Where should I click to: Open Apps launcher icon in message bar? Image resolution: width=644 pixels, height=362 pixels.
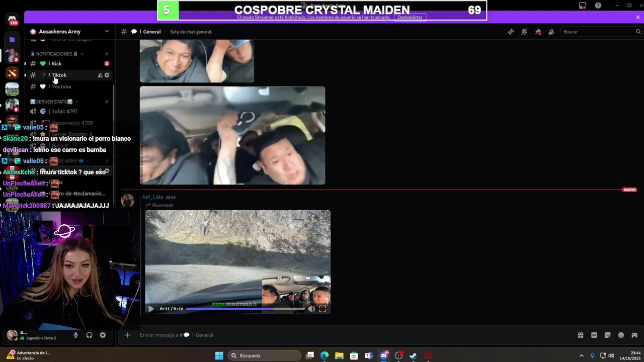[634, 335]
